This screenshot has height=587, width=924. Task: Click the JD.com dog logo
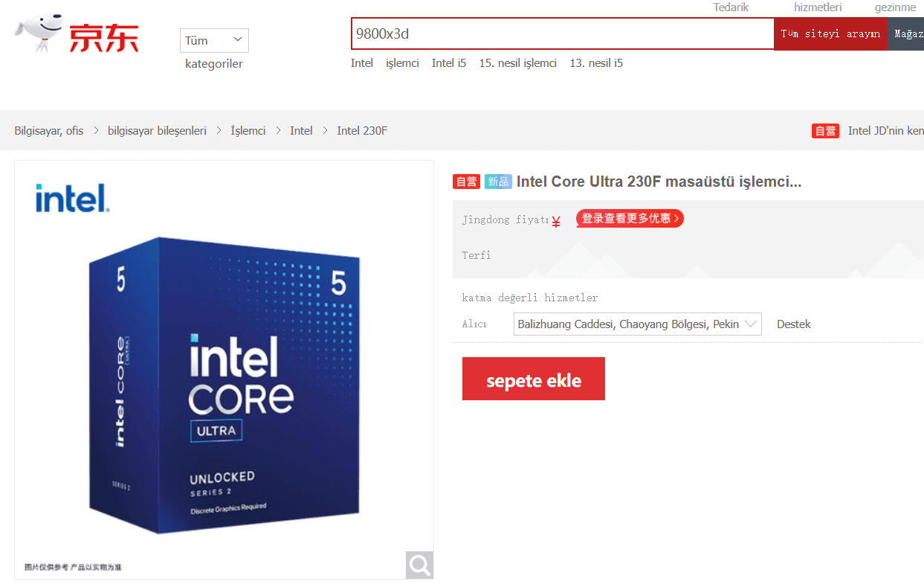(x=77, y=34)
